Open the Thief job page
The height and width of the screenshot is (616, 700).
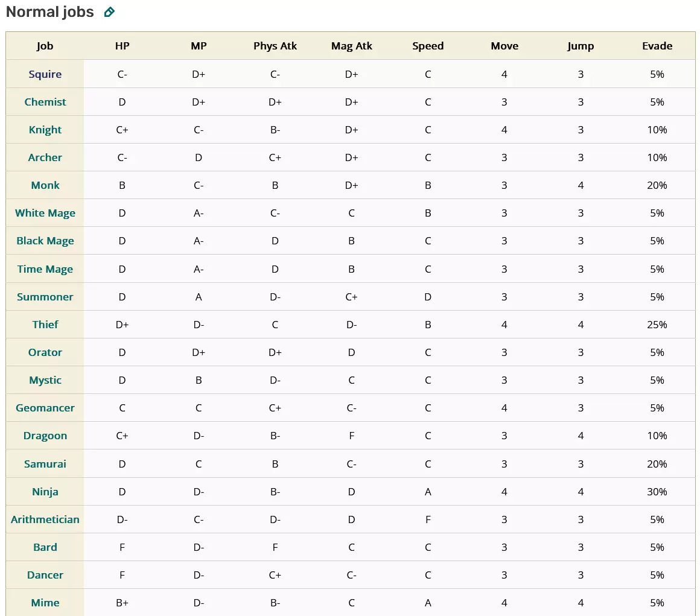point(45,325)
